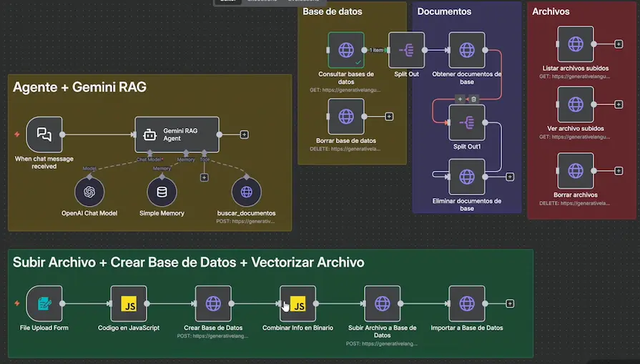Delete the connection using the trash icon
This screenshot has width=640, height=364.
coord(473,99)
